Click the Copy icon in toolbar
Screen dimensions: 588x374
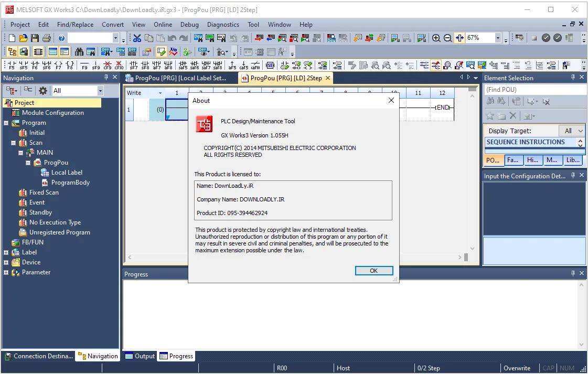[x=149, y=38]
